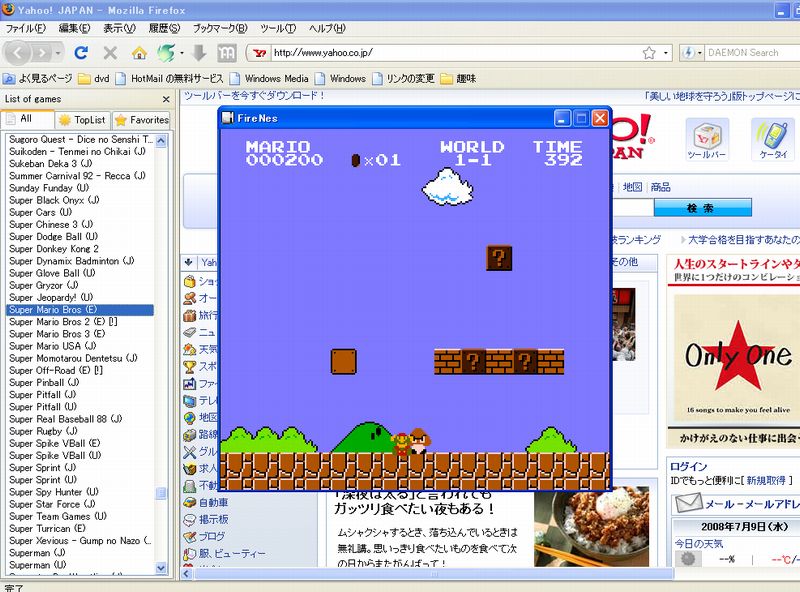Open the 表示 menu
Screen dimensions: 800x592
(119, 28)
